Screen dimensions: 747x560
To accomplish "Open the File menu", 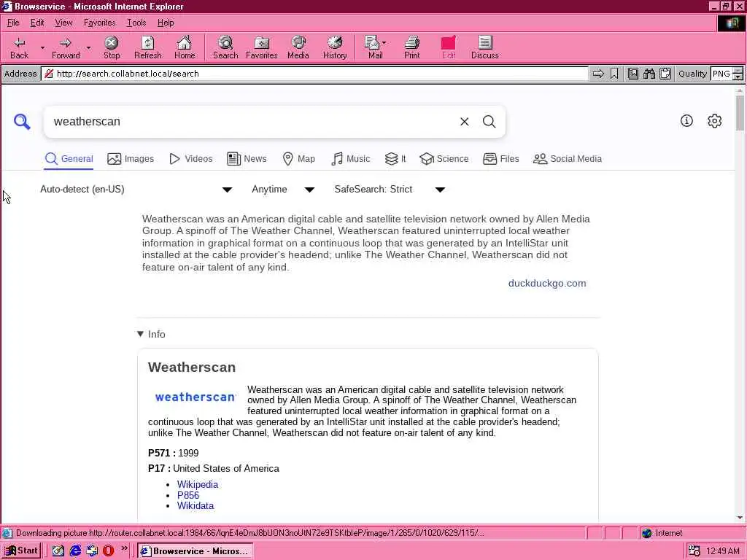I will coord(13,23).
